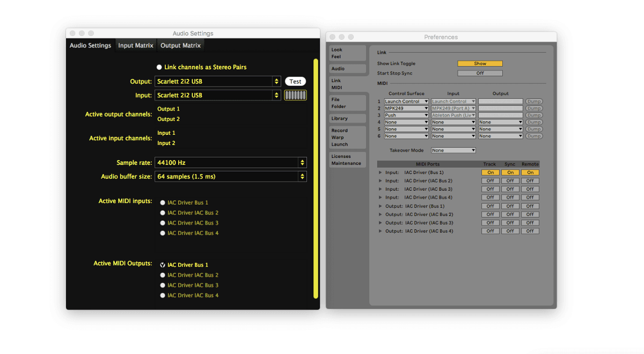Switch to the Output Matrix tab
The image size is (644, 354).
(180, 45)
